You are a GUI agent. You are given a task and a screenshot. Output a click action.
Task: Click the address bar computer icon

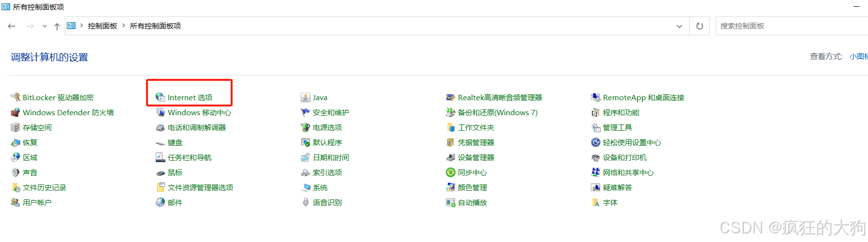(x=71, y=26)
